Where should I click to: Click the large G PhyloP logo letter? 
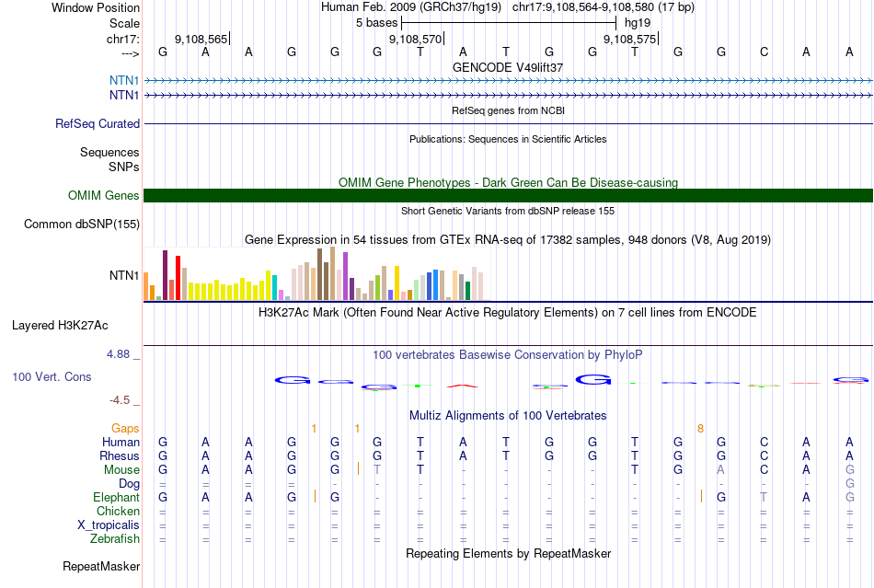click(x=593, y=379)
